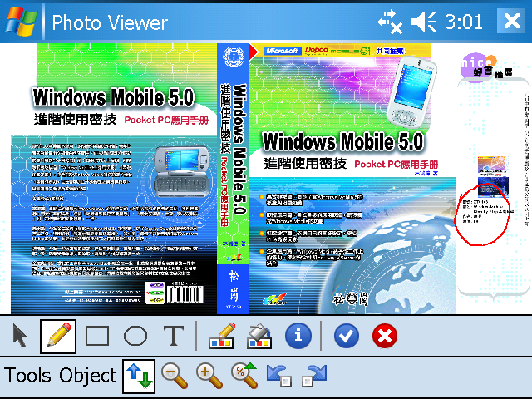The width and height of the screenshot is (532, 399).
Task: Click the percent zoom magnifier
Action: point(244,375)
